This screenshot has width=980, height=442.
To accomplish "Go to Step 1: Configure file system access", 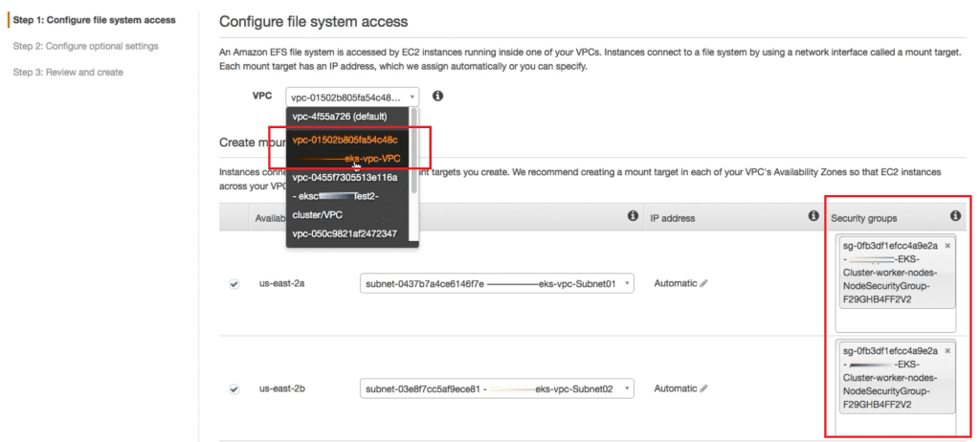I will click(x=95, y=20).
